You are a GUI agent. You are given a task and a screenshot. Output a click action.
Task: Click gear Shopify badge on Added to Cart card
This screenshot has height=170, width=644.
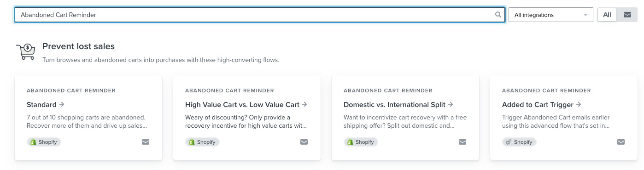pyautogui.click(x=519, y=142)
